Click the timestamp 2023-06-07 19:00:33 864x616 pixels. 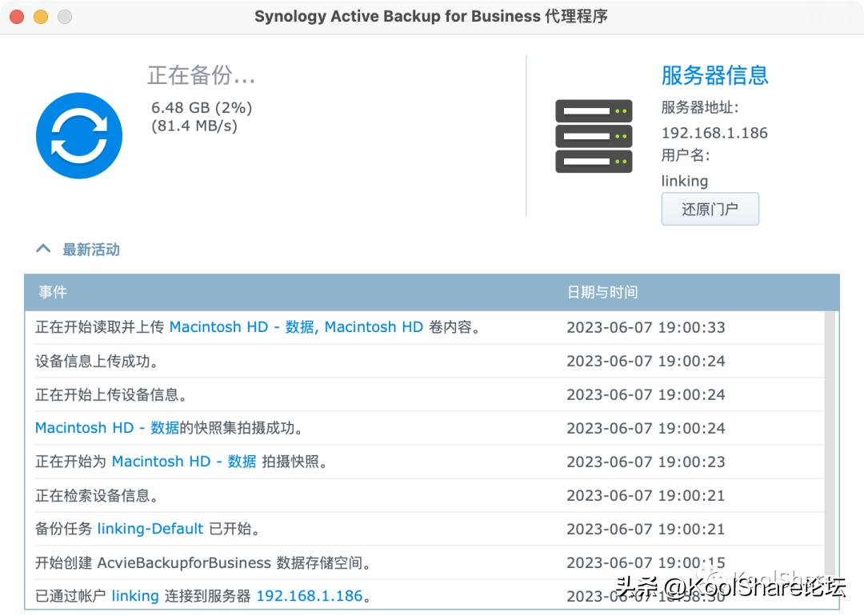click(646, 327)
